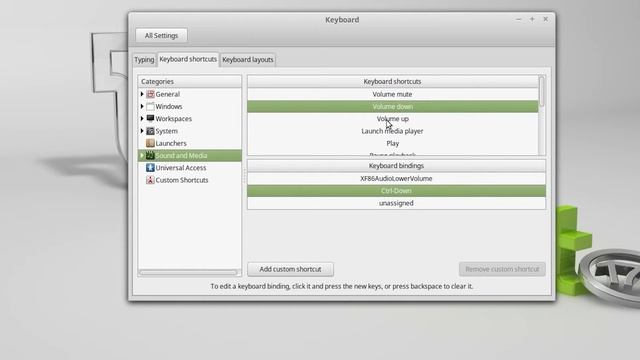Go back to All Settings
Screen dimensions: 640x360
pos(161,36)
